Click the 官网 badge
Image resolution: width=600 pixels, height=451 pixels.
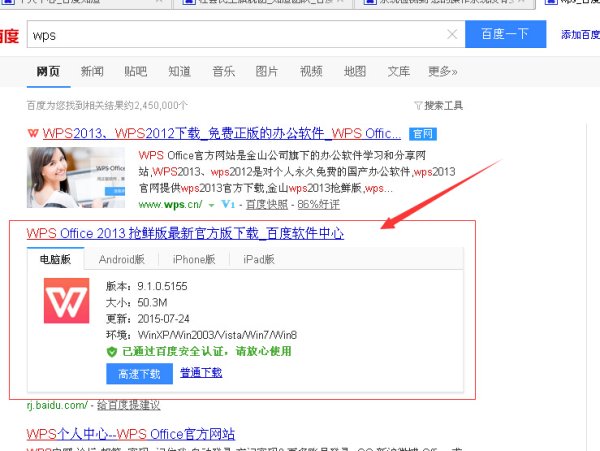(x=423, y=134)
